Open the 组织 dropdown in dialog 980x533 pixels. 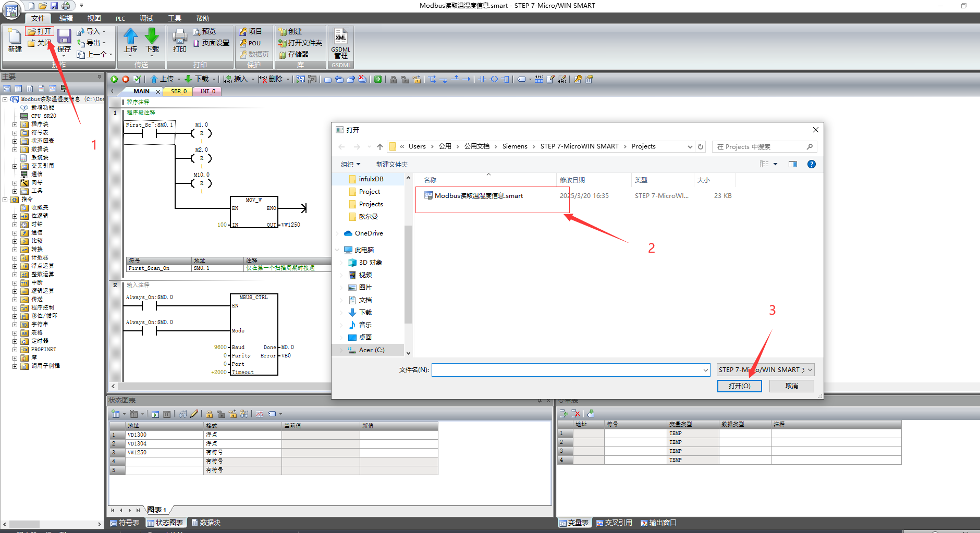[350, 165]
